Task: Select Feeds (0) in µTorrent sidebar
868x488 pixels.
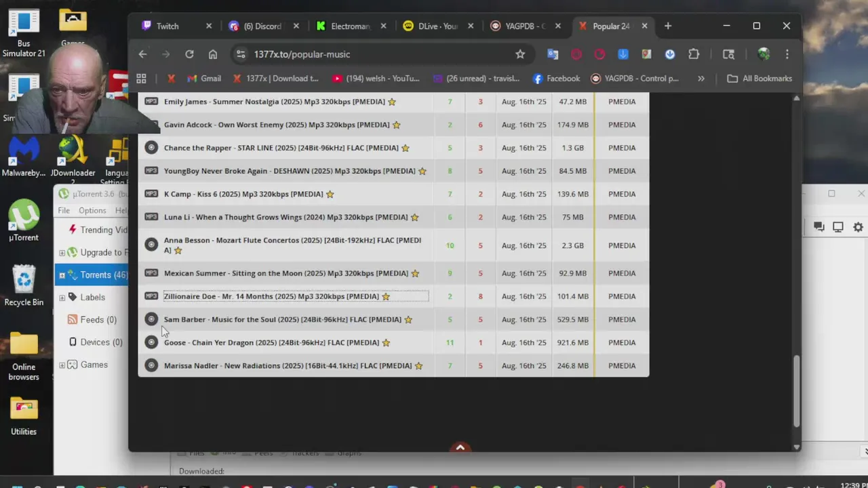Action: click(92, 320)
